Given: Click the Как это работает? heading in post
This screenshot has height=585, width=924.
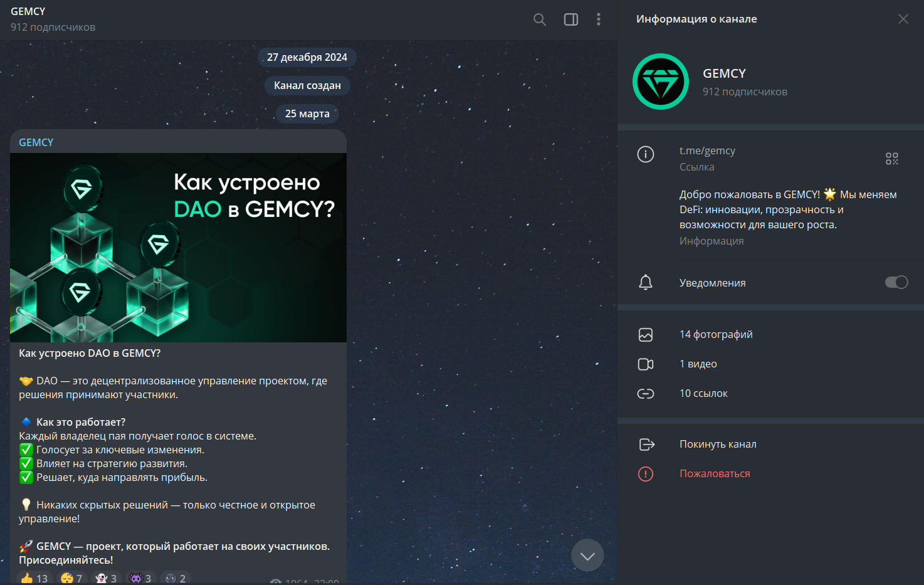Looking at the screenshot, I should [x=81, y=422].
